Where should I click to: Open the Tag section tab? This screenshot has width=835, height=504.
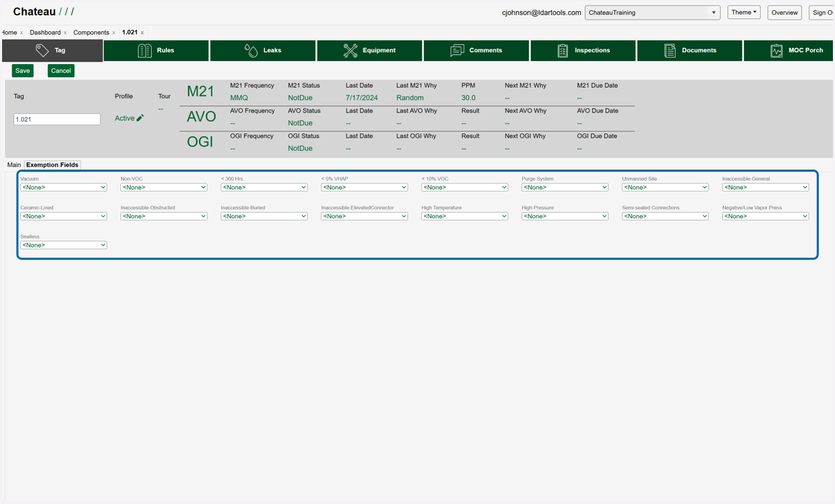click(52, 51)
